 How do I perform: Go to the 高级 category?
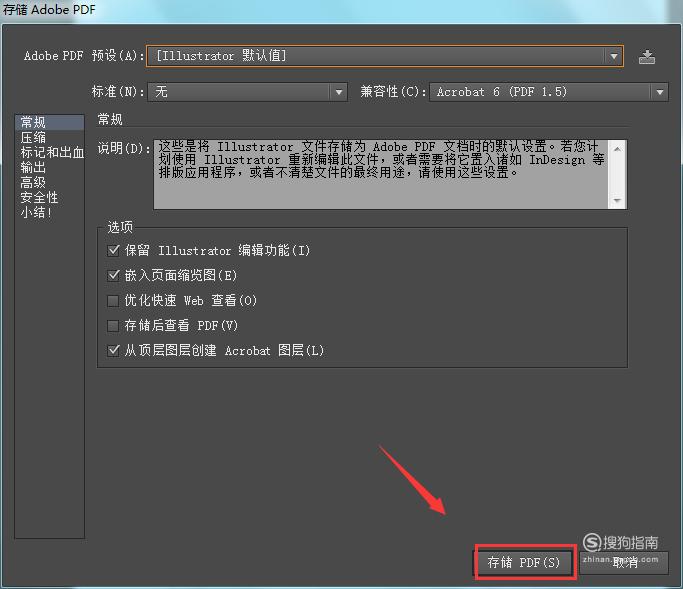tap(49, 182)
